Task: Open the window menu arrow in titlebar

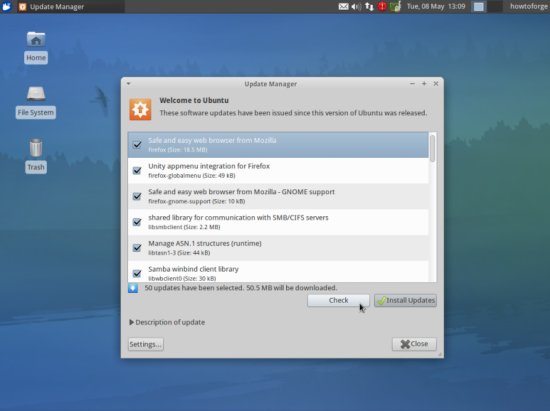Action: pos(128,83)
